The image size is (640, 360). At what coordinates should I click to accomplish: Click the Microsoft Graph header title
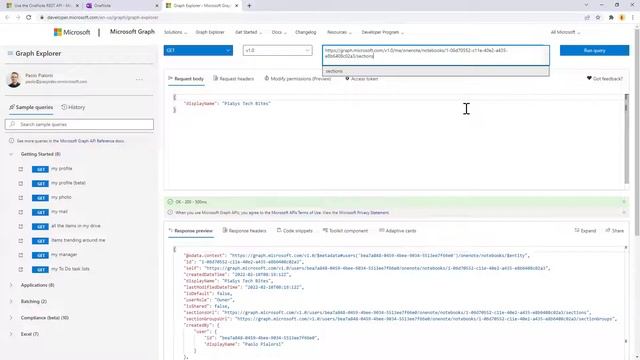click(132, 31)
